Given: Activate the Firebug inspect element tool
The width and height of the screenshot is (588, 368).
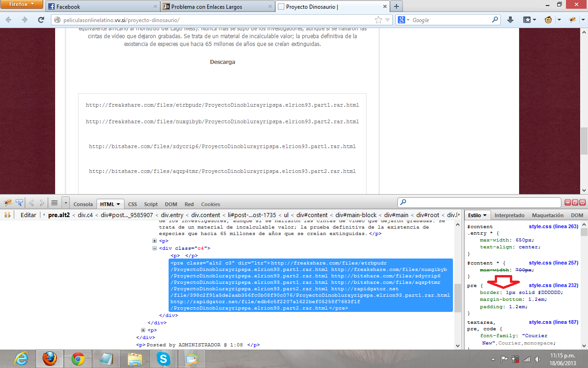Looking at the screenshot, I should [19, 203].
